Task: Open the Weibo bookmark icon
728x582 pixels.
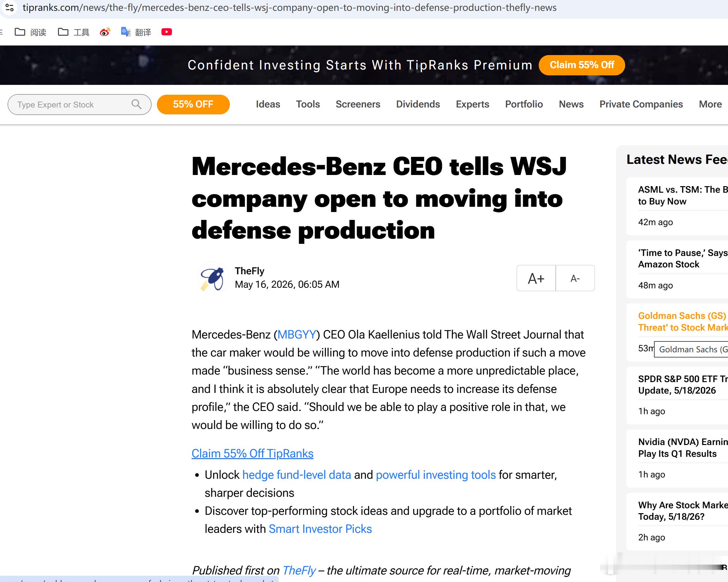Action: pyautogui.click(x=105, y=32)
